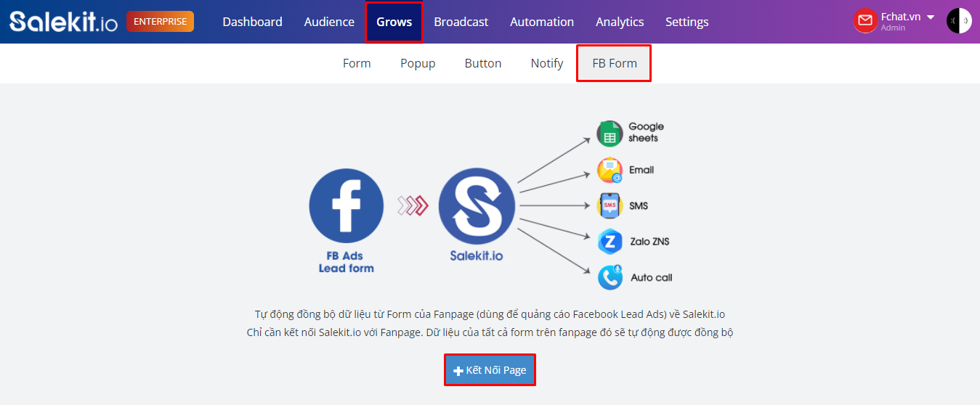The height and width of the screenshot is (405, 980).
Task: Click the Google Sheets icon
Action: (x=610, y=134)
